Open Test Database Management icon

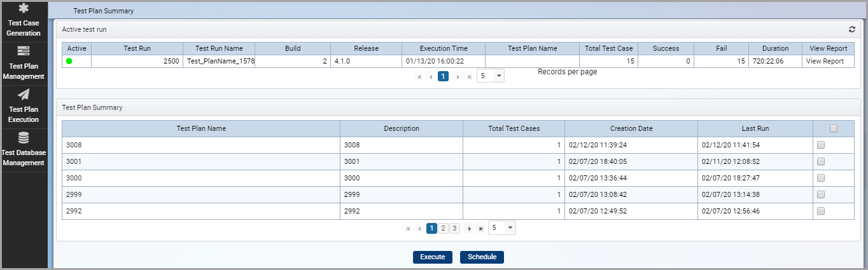click(x=24, y=138)
